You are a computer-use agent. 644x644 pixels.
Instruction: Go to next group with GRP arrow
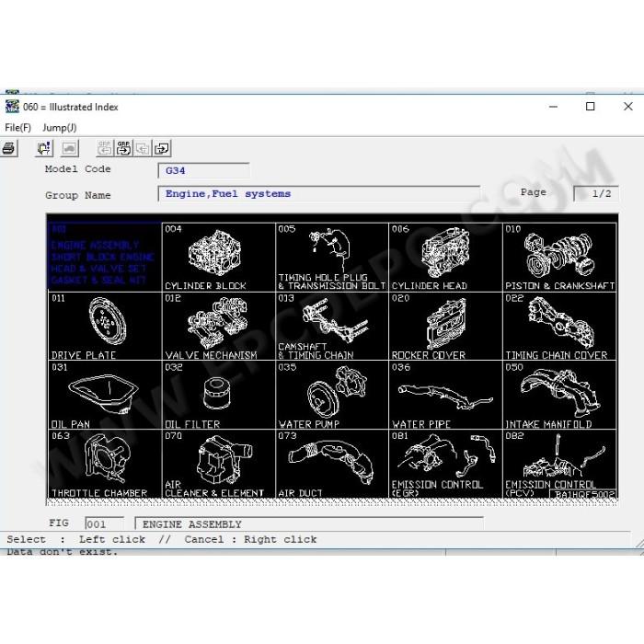coord(123,148)
